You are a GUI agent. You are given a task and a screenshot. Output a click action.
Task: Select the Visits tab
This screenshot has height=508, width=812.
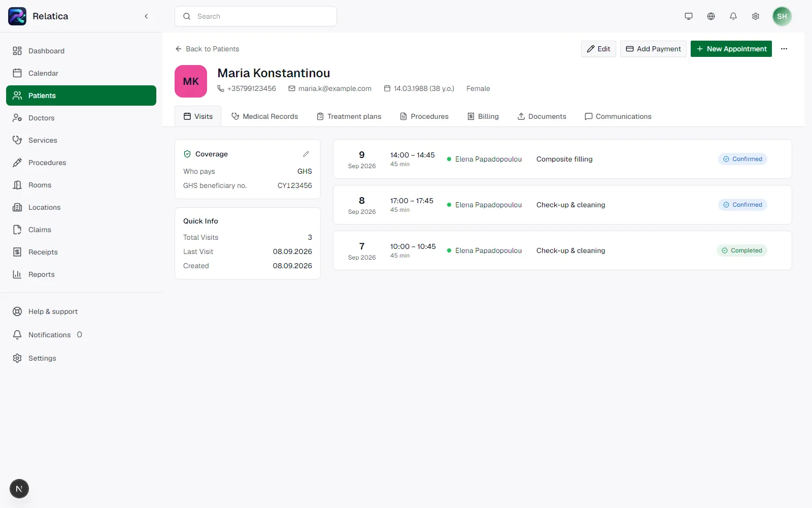point(198,116)
